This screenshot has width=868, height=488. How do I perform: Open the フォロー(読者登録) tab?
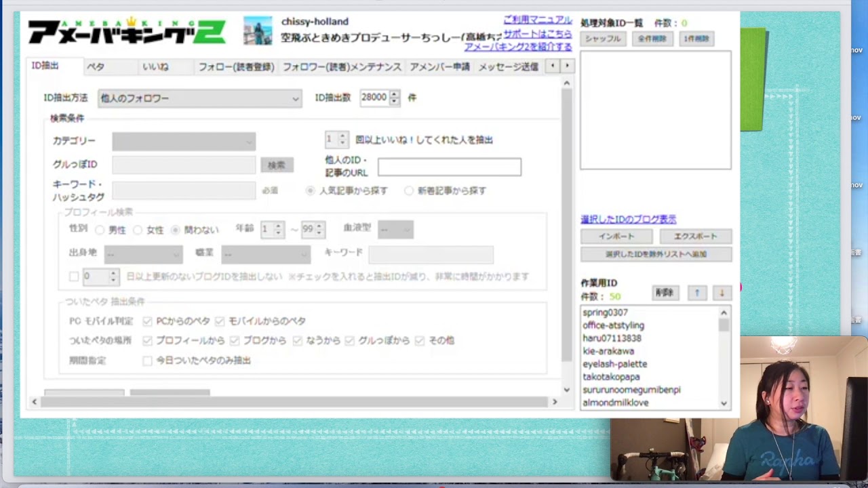[x=236, y=66]
